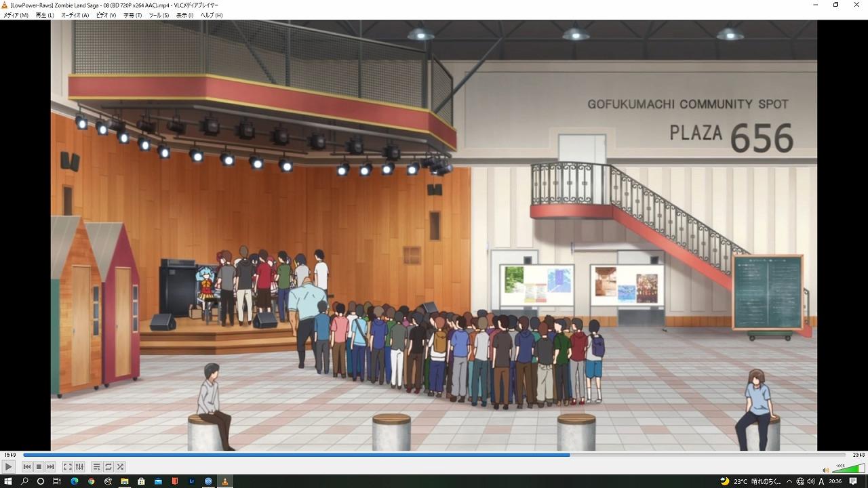Minimize the VLC window
The height and width of the screenshot is (488, 868).
point(816,5)
